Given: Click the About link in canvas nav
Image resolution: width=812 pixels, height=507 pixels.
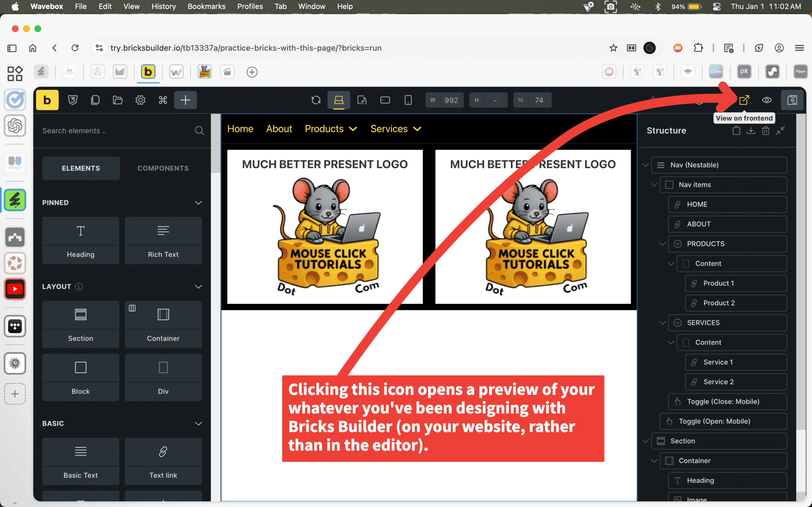Looking at the screenshot, I should coord(279,129).
